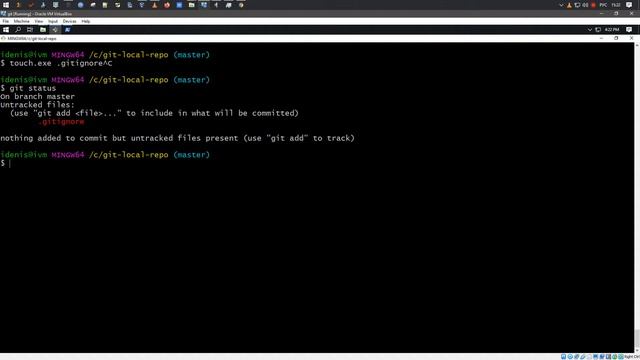Viewport: 640px width, 360px height.
Task: Minimize the MINGW64 Git Bash window
Action: 601,38
